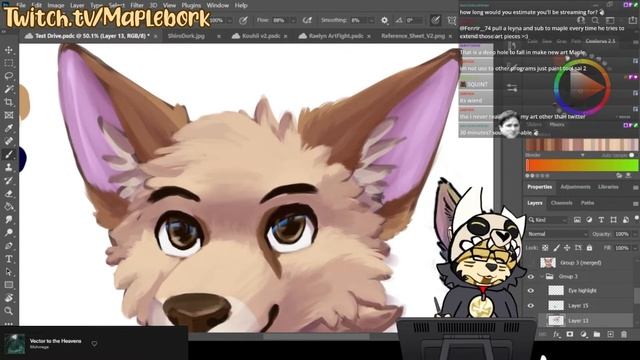Select the Crop tool
This screenshot has height=360, width=640.
pos(9,102)
